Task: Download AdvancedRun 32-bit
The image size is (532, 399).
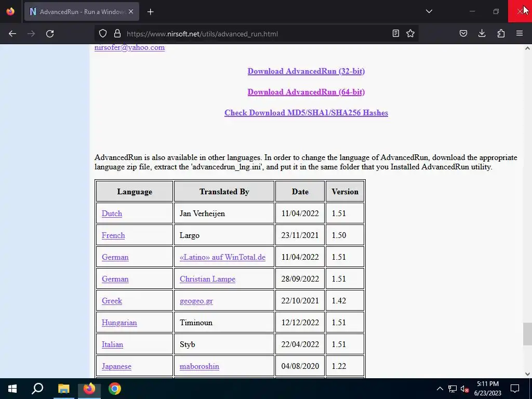Action: tap(306, 71)
